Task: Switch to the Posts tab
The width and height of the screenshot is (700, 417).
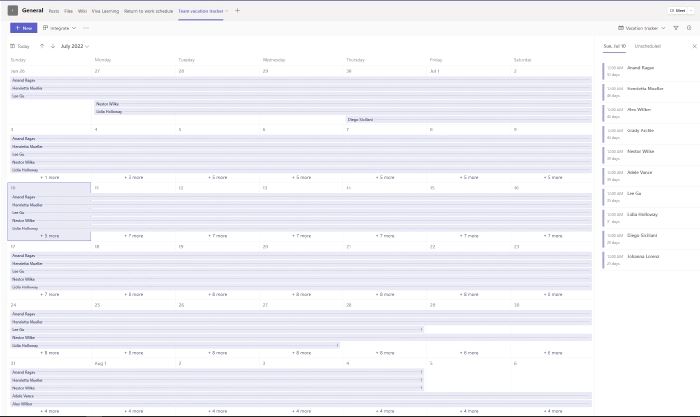Action: (x=54, y=11)
